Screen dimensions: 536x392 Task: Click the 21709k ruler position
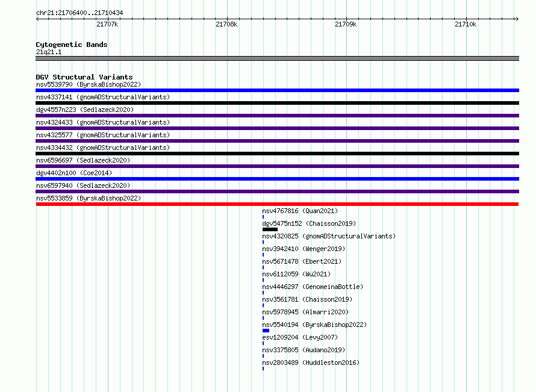pyautogui.click(x=346, y=24)
